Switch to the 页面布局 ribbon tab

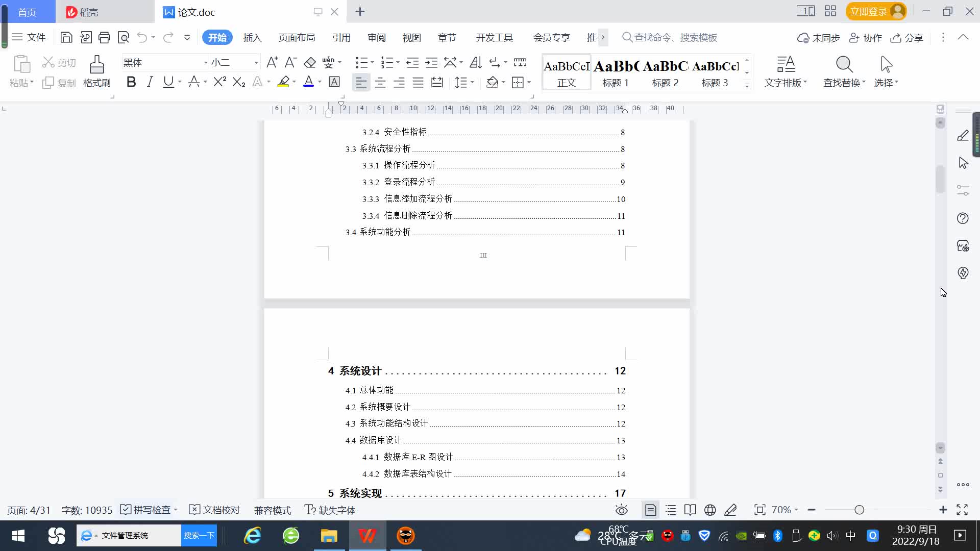(297, 38)
